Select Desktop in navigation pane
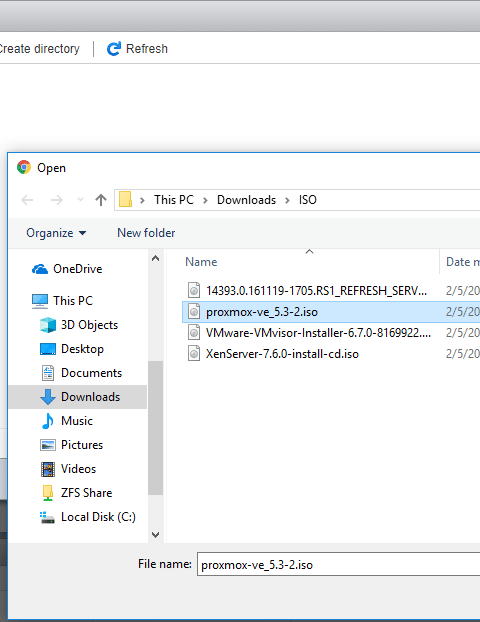 83,349
